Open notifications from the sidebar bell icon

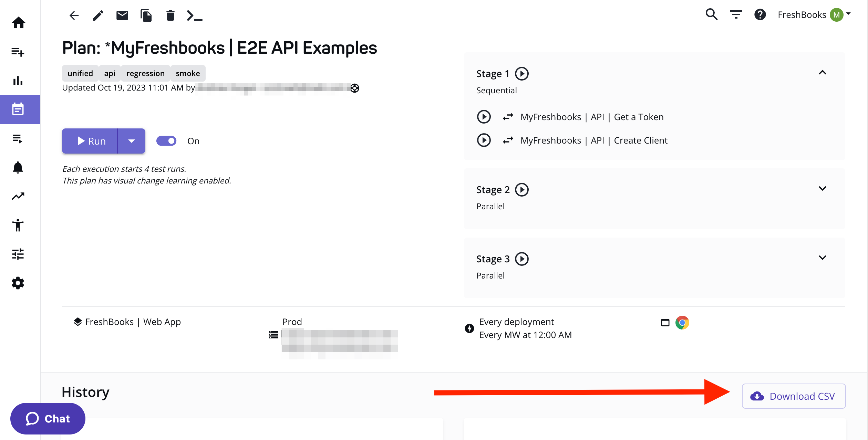coord(18,167)
